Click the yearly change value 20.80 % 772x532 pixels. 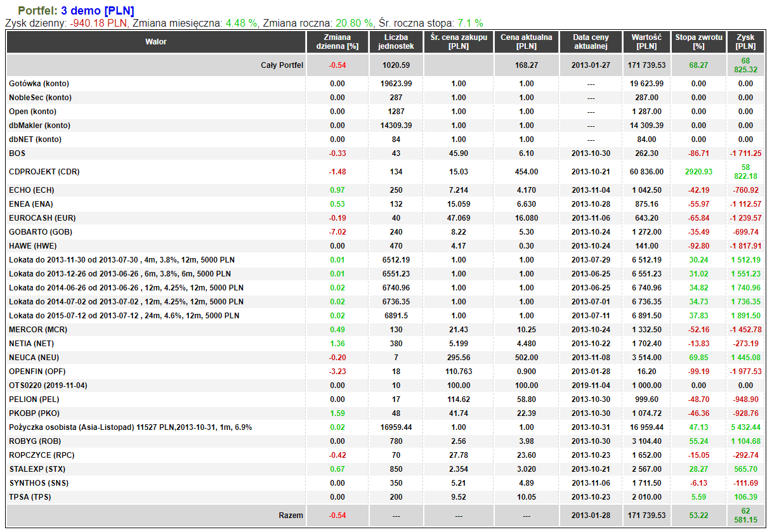click(x=353, y=23)
